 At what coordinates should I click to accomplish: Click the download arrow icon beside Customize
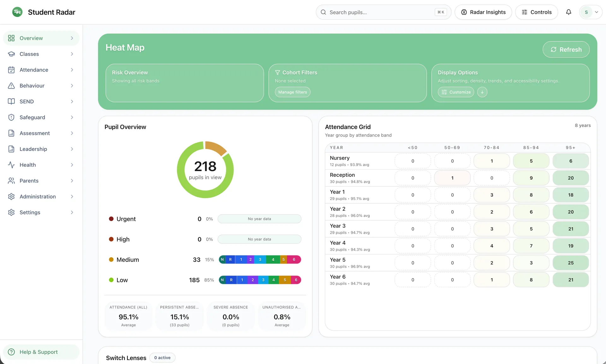click(482, 92)
